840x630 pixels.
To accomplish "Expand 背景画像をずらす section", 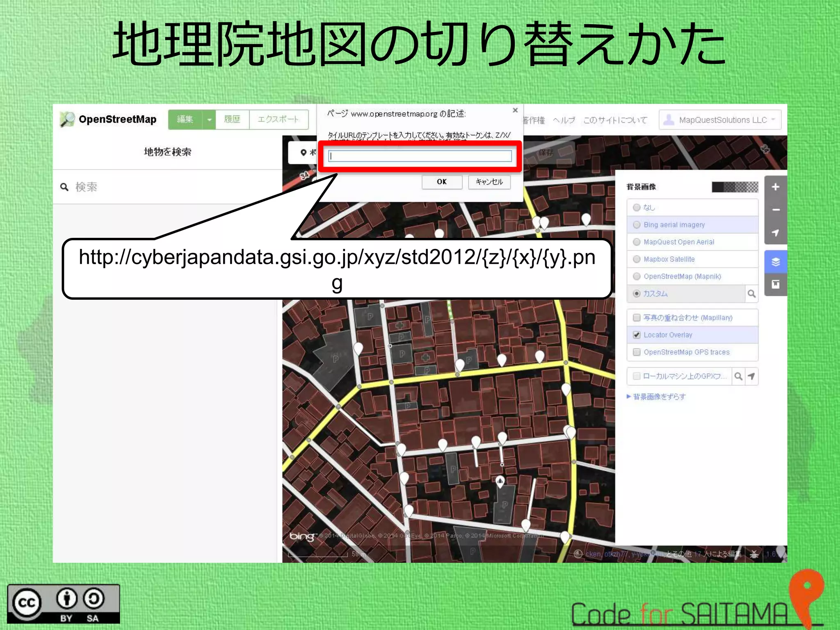I will point(656,397).
